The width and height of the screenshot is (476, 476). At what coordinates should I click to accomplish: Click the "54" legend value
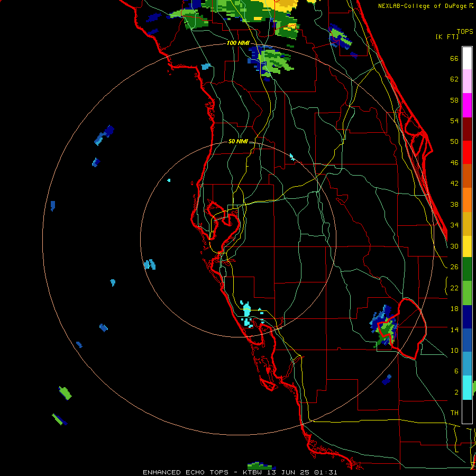click(x=454, y=121)
